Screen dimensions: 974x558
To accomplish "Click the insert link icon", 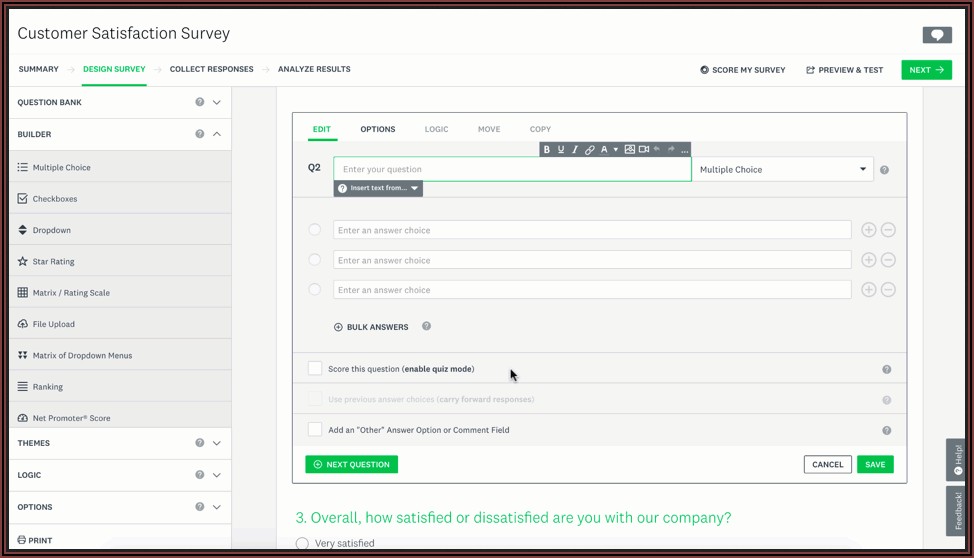I will point(590,150).
